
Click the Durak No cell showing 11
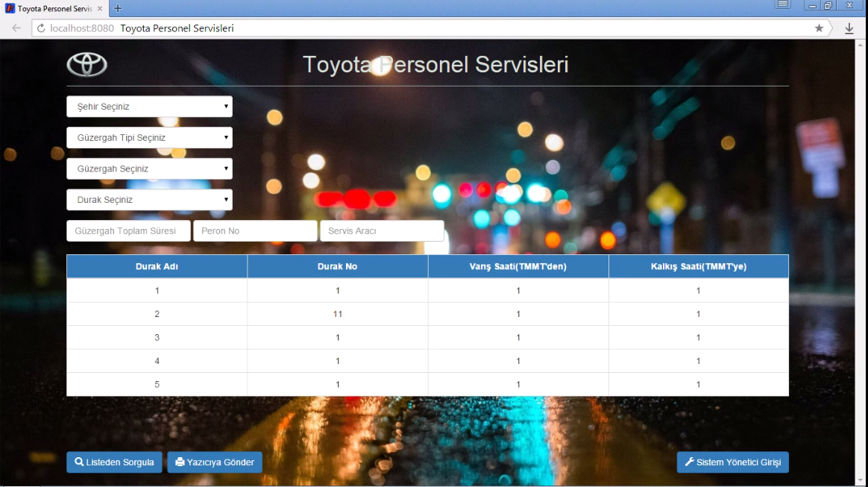tap(337, 314)
